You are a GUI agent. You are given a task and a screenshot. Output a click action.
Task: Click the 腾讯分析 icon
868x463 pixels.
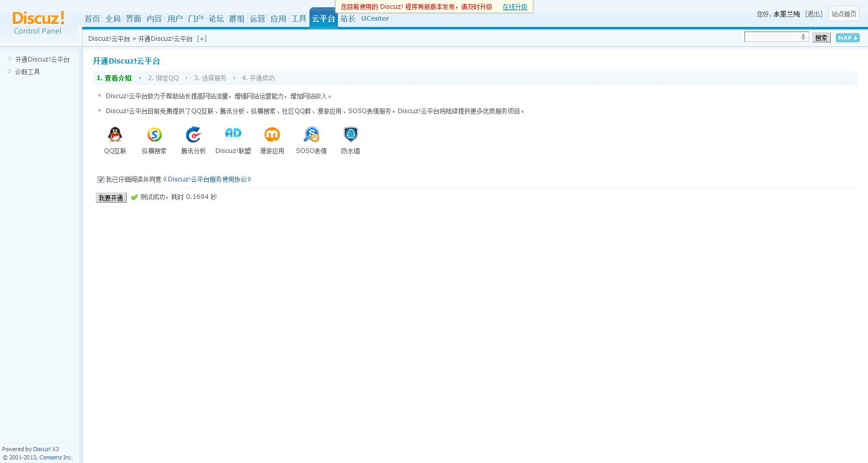pyautogui.click(x=194, y=134)
